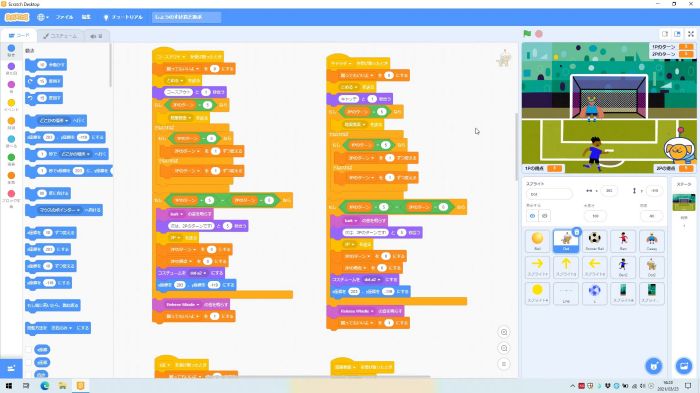
Task: Open the language globe dropdown
Action: click(43, 17)
